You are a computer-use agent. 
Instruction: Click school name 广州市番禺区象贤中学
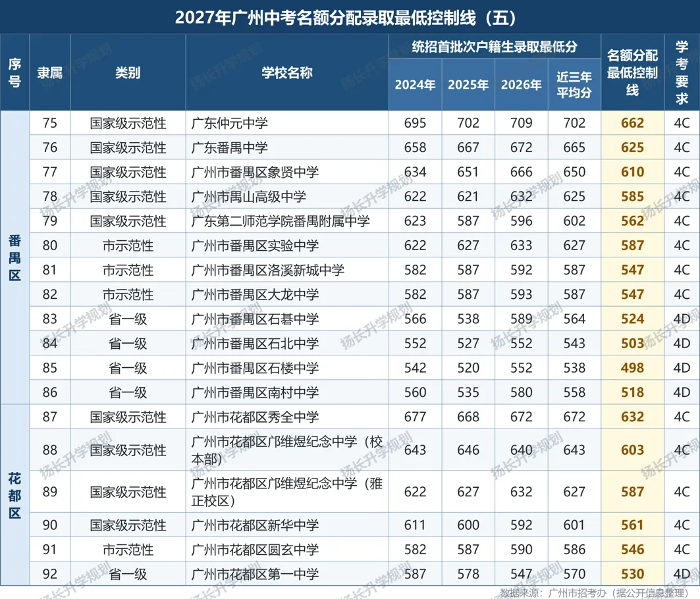tap(255, 172)
